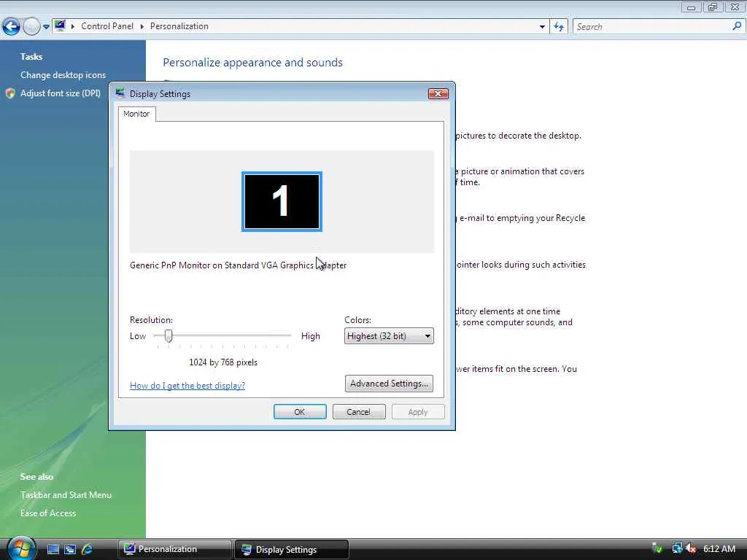This screenshot has width=747, height=560.
Task: Minimize the Personalization window
Action: point(691,7)
